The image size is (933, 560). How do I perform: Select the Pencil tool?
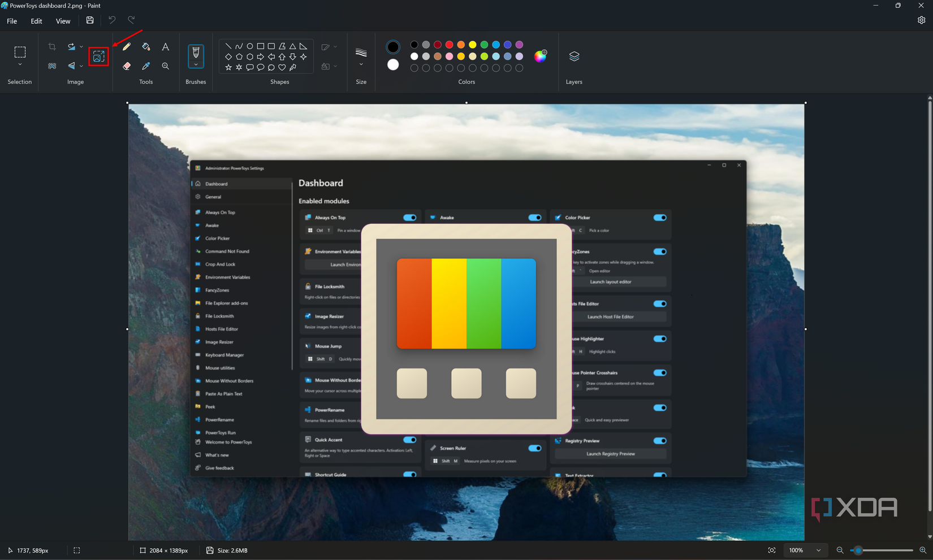click(127, 47)
